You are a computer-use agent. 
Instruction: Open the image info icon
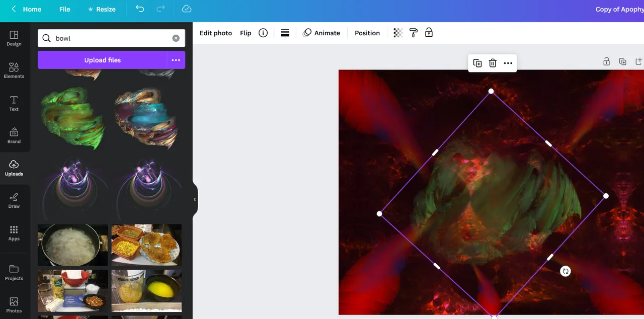pos(263,33)
